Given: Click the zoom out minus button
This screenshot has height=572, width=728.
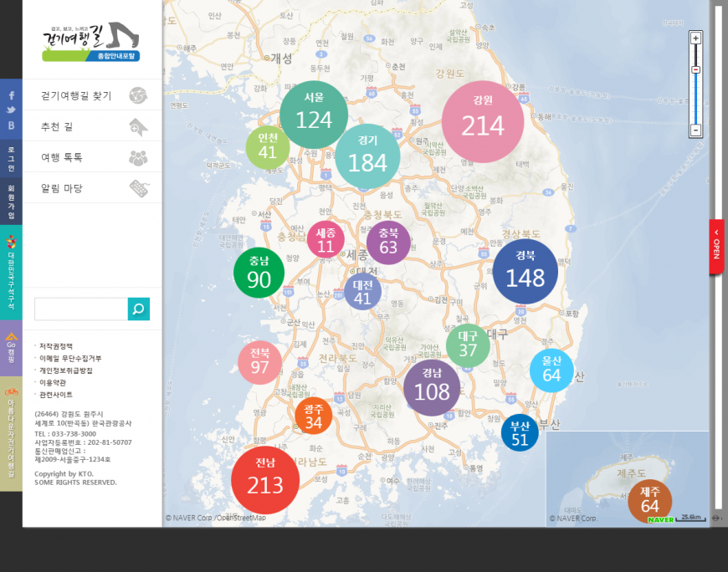Looking at the screenshot, I should click(x=695, y=130).
